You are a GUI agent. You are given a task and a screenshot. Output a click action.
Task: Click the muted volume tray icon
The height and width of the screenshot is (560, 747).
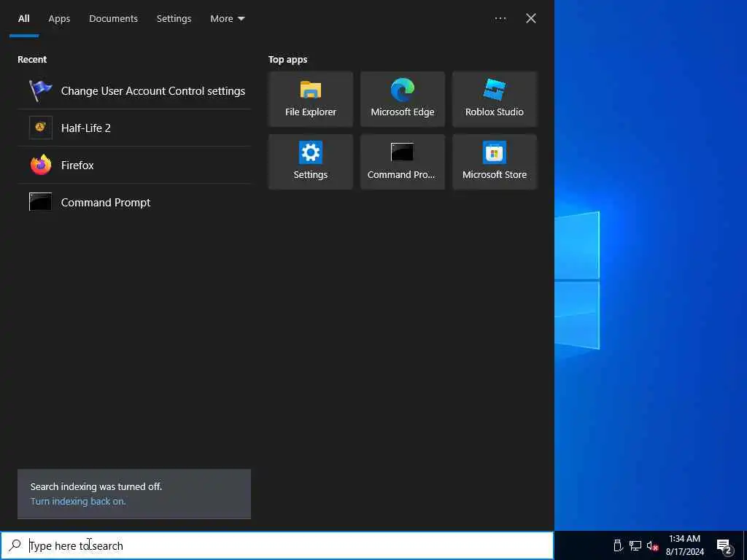(x=652, y=545)
